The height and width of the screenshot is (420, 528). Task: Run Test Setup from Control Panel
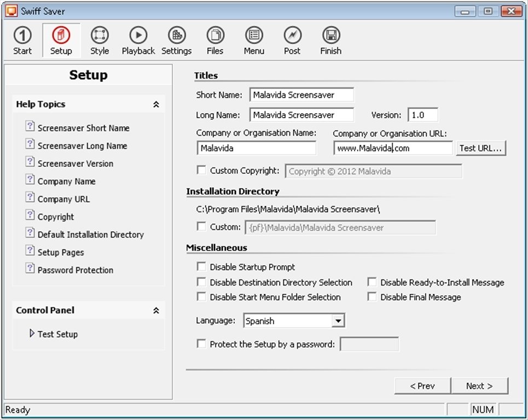[x=54, y=334]
